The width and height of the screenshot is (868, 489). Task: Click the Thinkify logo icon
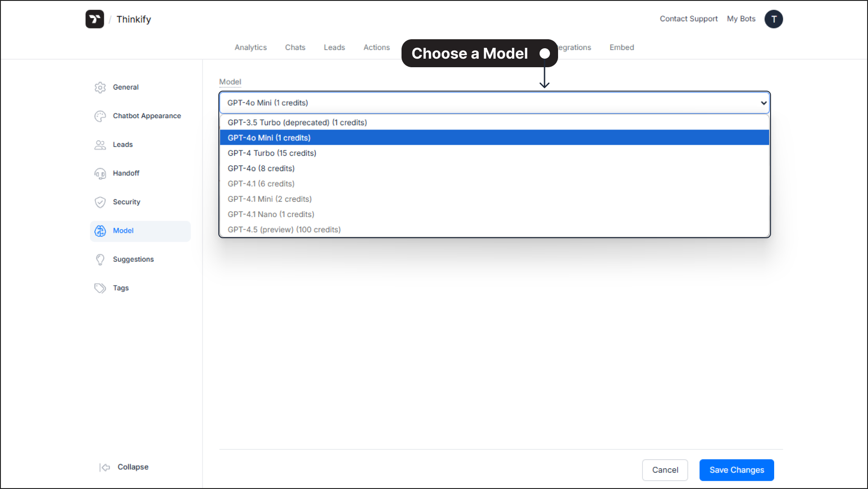pyautogui.click(x=95, y=19)
